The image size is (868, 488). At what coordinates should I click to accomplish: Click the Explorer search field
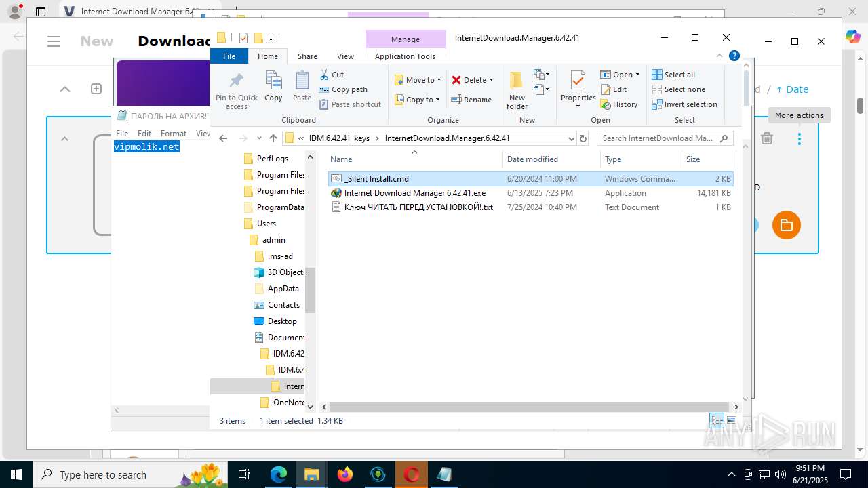[x=665, y=138]
